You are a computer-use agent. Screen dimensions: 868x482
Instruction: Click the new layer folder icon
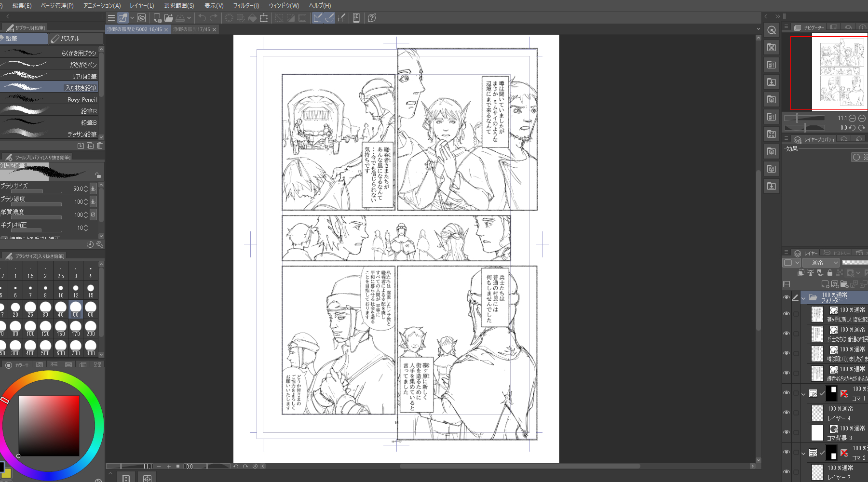[844, 284]
